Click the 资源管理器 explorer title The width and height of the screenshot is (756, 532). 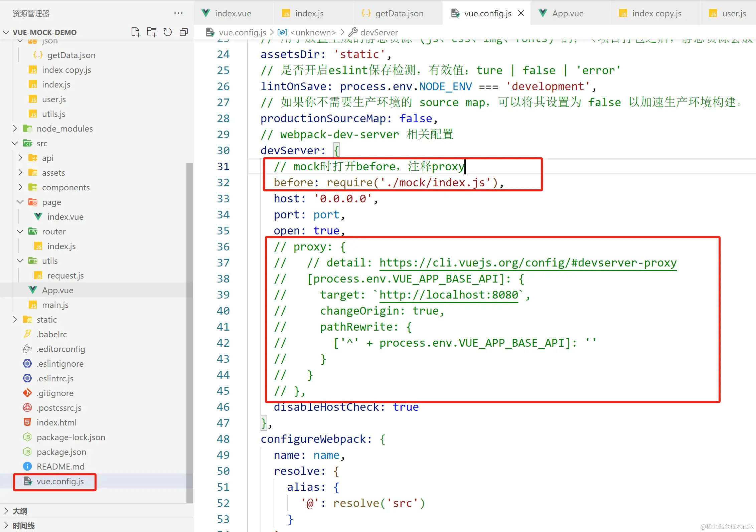tap(31, 13)
